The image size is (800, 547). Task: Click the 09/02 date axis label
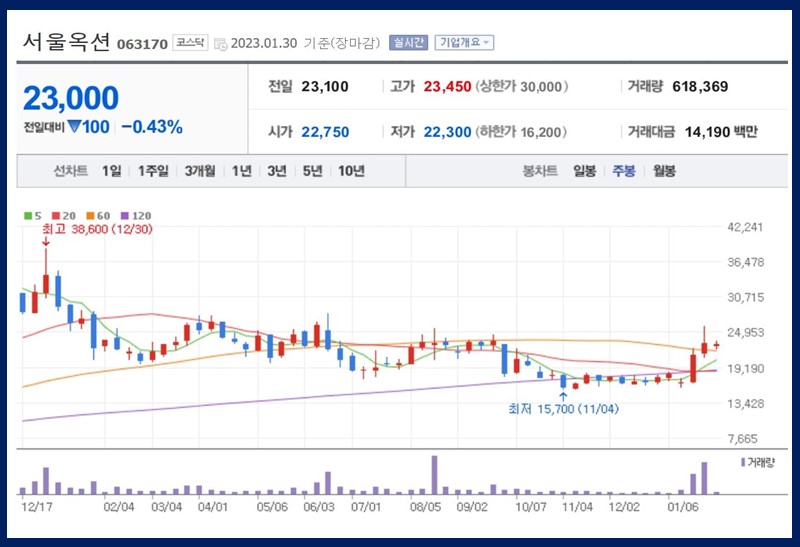pyautogui.click(x=472, y=507)
